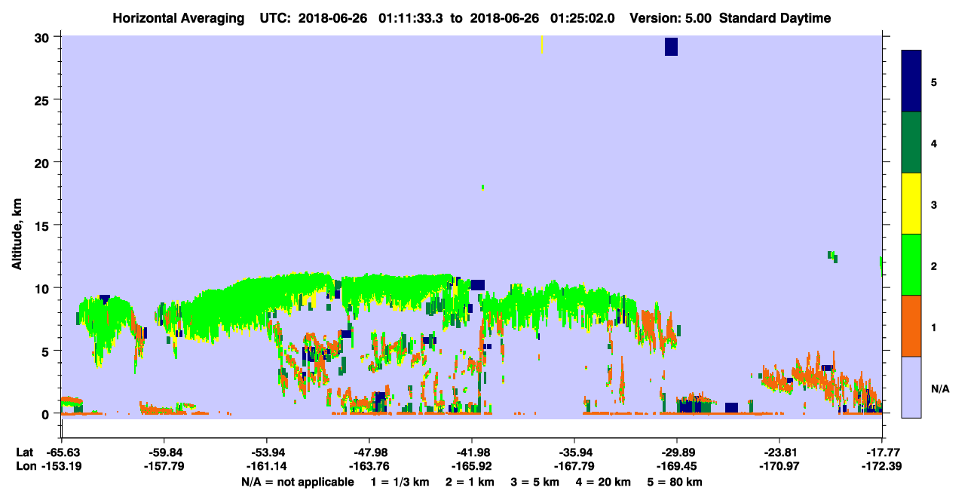The width and height of the screenshot is (980, 503).
Task: Click latitude value -59.84
Action: click(x=165, y=452)
